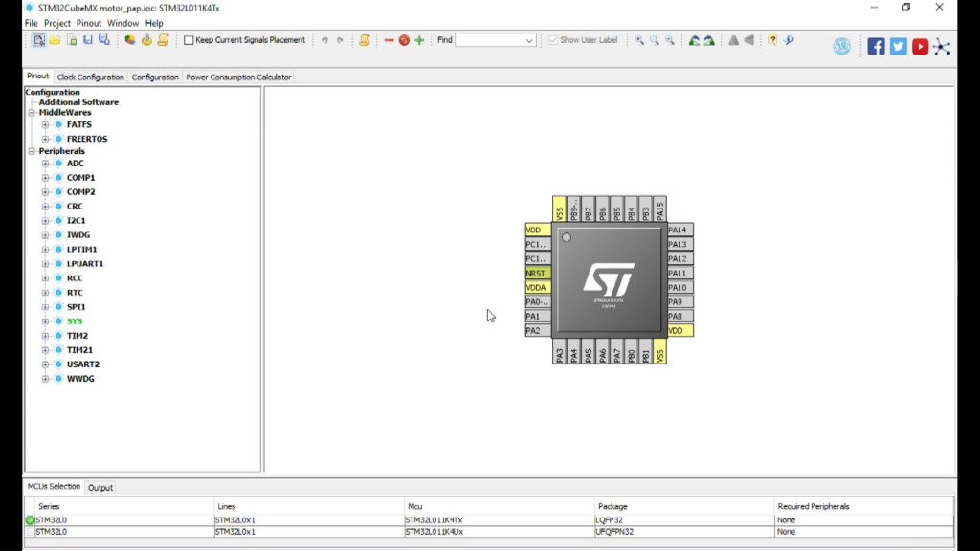Screen dimensions: 980x551
Task: Switch to the Clock Configuration tab
Action: [90, 77]
